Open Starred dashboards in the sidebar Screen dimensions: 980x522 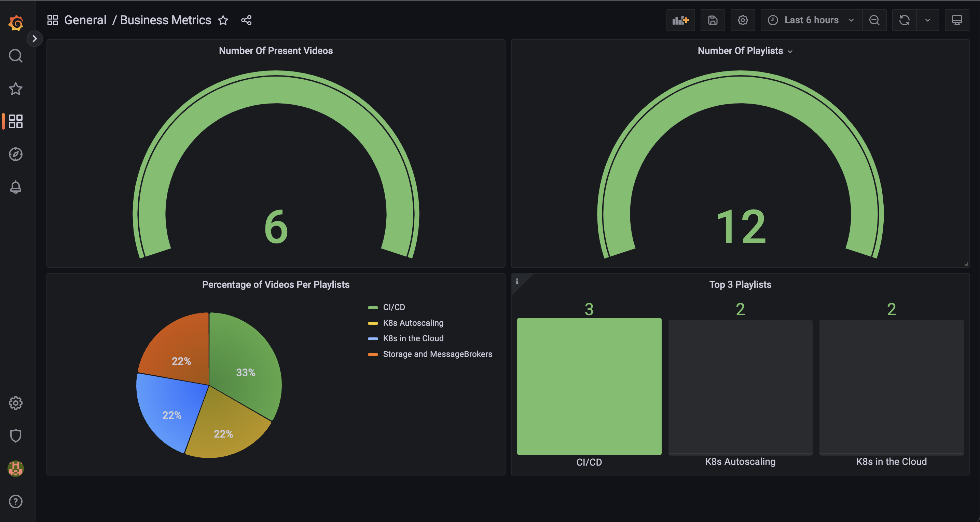pos(16,89)
